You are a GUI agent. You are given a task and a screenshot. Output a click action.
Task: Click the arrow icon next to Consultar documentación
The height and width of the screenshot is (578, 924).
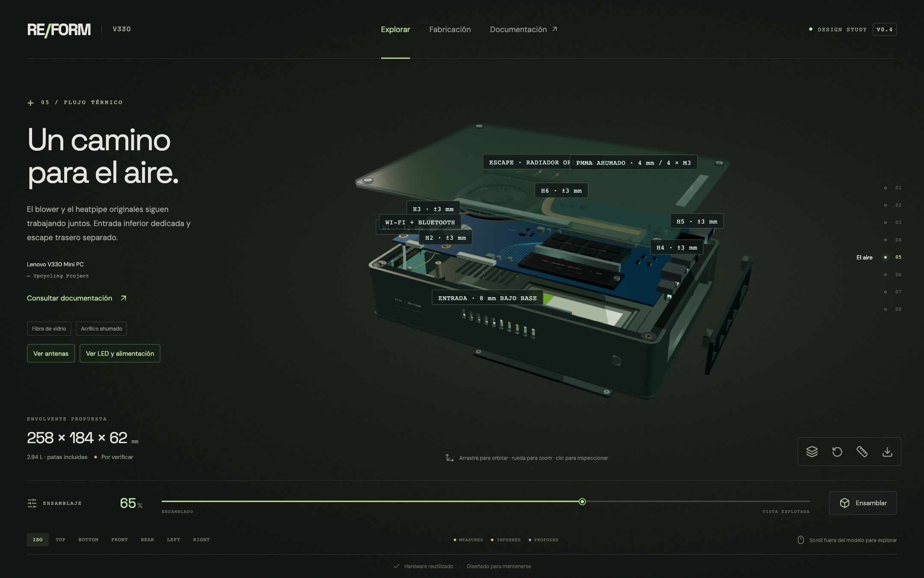(123, 298)
